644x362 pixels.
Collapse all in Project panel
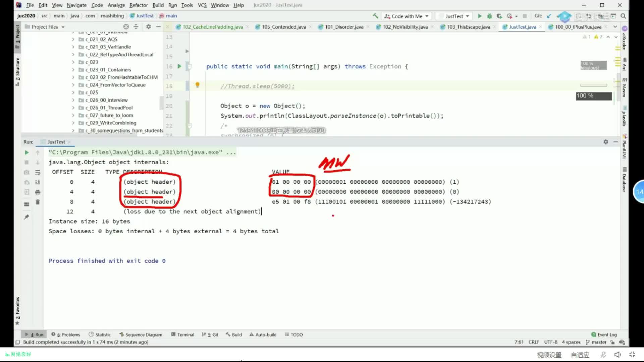(x=136, y=27)
